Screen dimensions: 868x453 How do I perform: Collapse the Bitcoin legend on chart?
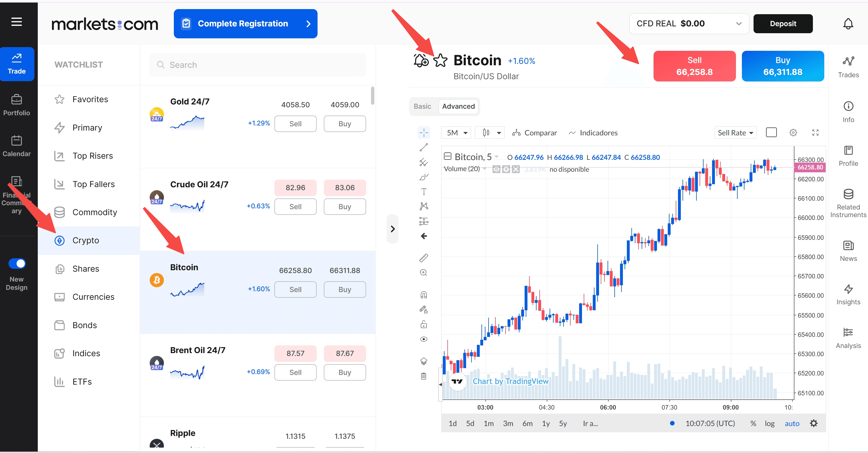click(x=447, y=156)
